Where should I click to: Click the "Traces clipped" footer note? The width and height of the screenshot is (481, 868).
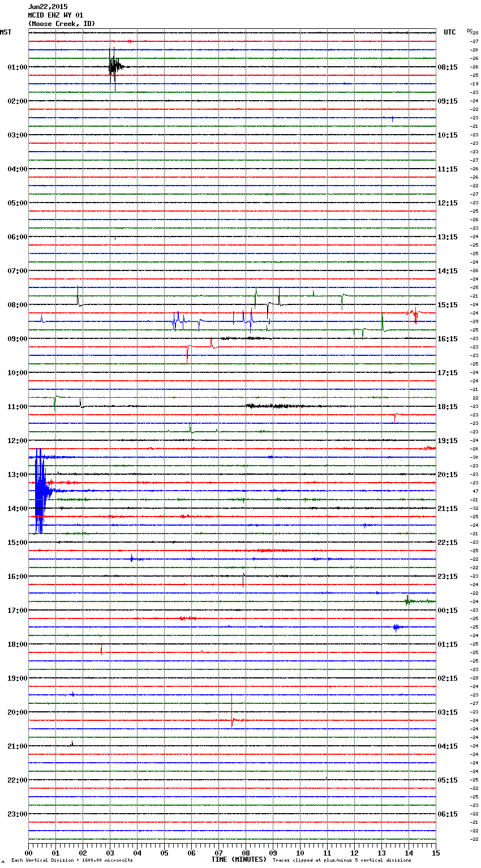[x=342, y=861]
